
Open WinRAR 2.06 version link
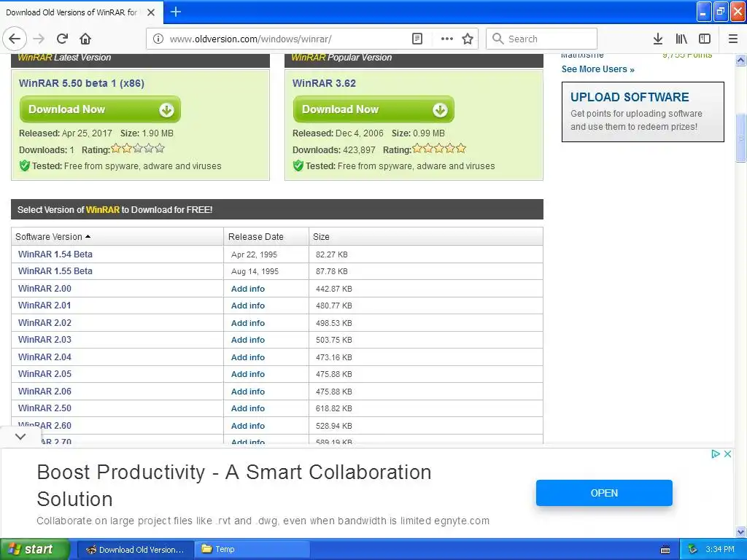tap(44, 392)
